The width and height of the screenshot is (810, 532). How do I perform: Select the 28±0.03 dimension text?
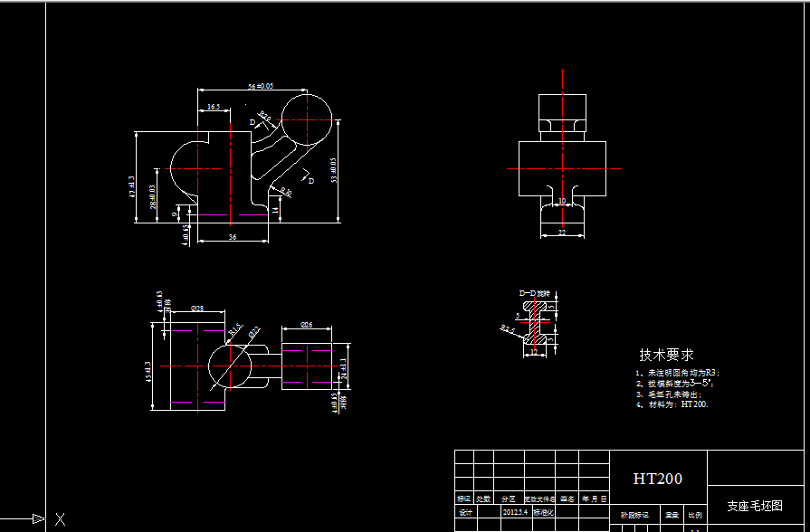click(x=152, y=197)
